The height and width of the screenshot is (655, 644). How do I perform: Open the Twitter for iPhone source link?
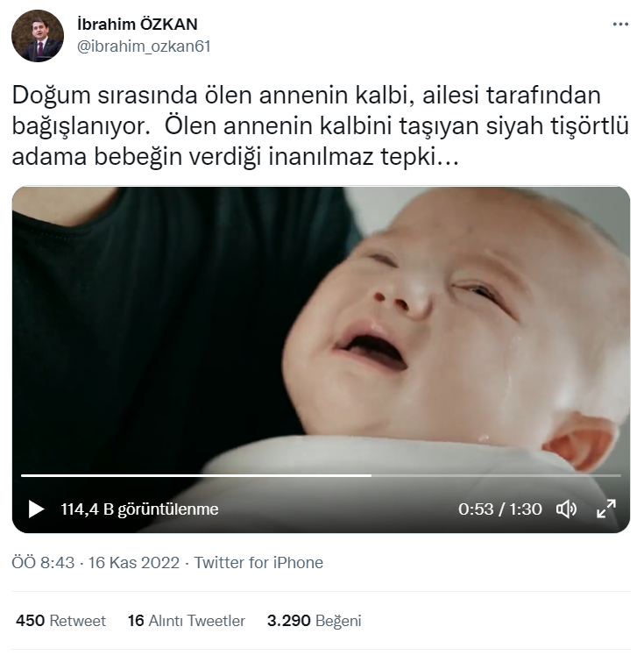[258, 563]
